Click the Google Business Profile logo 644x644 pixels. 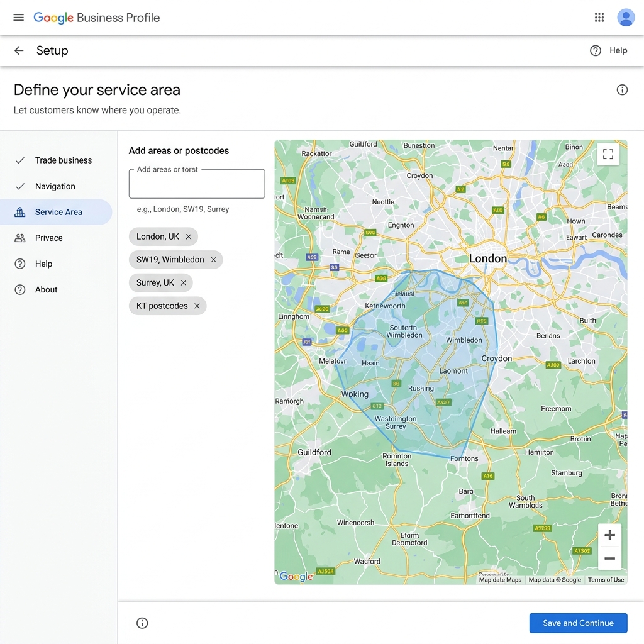tap(96, 18)
